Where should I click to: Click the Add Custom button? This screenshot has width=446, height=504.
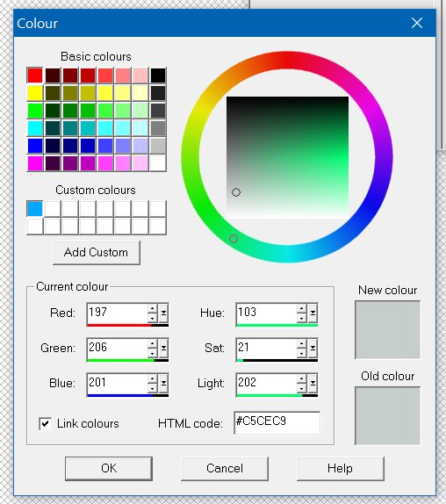97,253
